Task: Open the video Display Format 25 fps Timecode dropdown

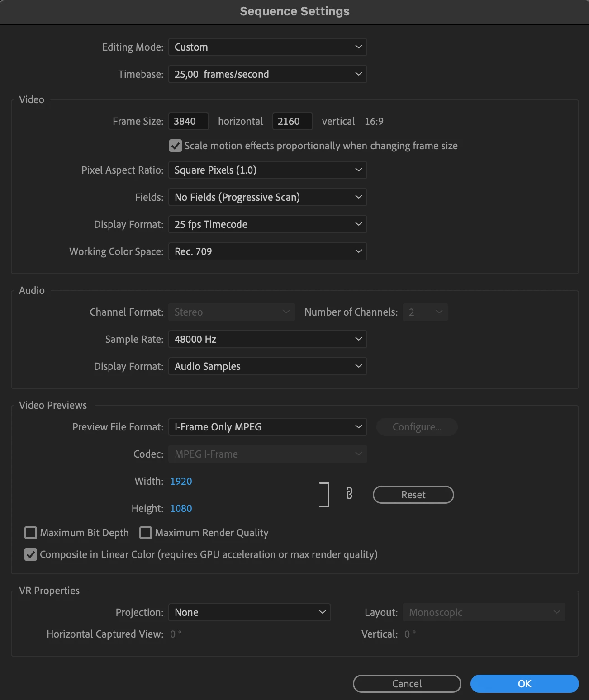Action: [268, 224]
